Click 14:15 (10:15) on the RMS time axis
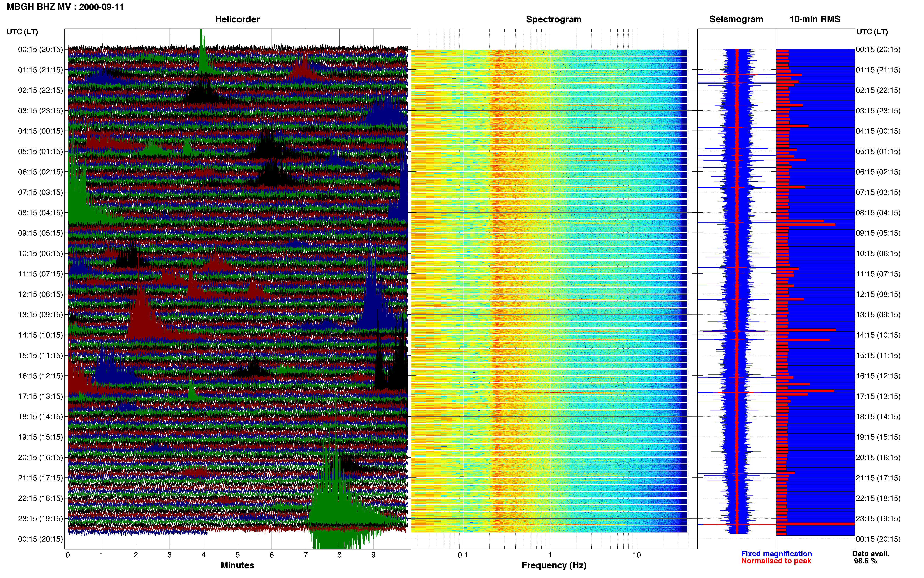Image resolution: width=924 pixels, height=578 pixels. pos(878,335)
